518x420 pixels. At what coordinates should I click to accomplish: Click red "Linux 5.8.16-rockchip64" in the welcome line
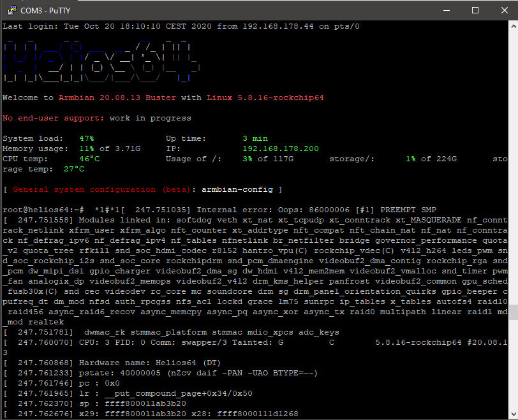(x=265, y=98)
